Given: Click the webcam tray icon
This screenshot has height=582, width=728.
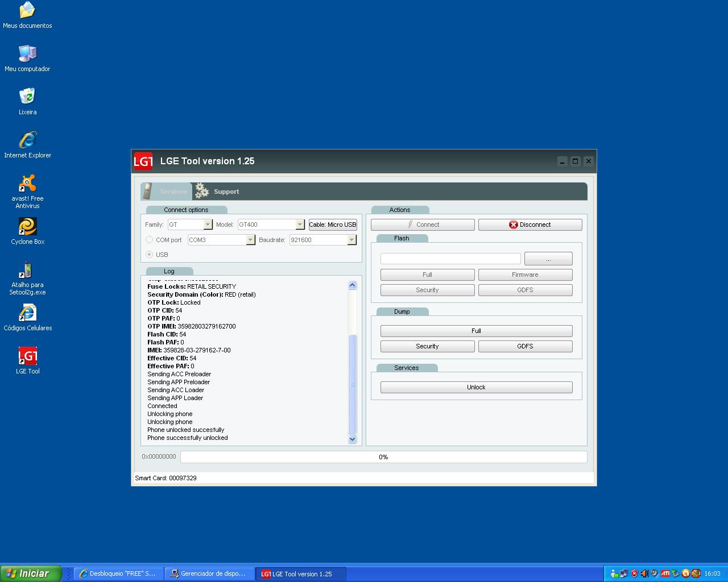Looking at the screenshot, I should 655,573.
